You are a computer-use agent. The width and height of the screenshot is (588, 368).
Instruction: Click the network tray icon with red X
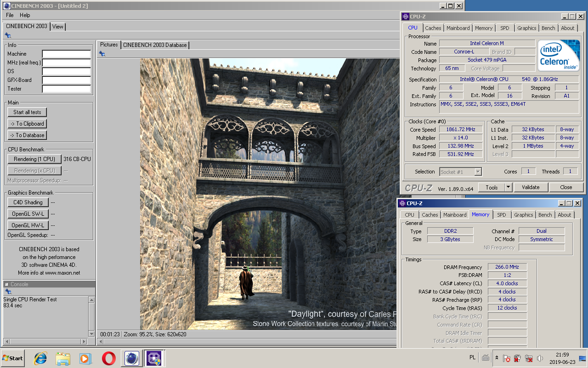[x=529, y=358]
